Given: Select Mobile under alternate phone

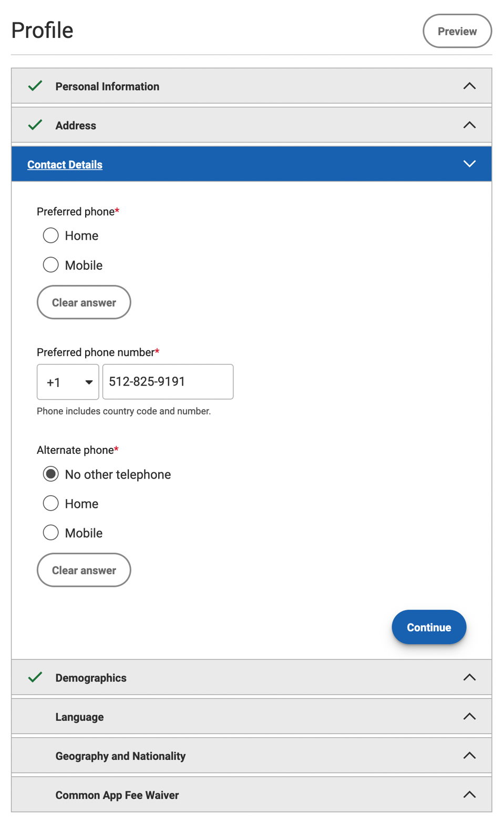Looking at the screenshot, I should pos(50,532).
